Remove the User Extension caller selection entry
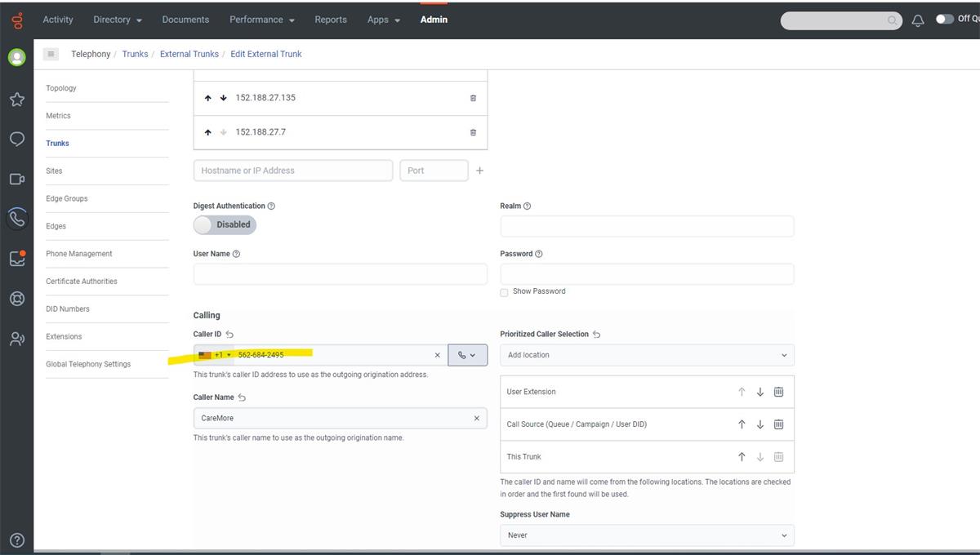 (778, 391)
